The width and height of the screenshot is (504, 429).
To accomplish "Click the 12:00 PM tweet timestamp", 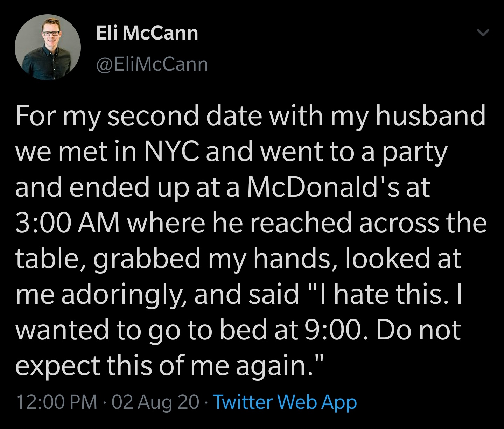I will coord(57,402).
